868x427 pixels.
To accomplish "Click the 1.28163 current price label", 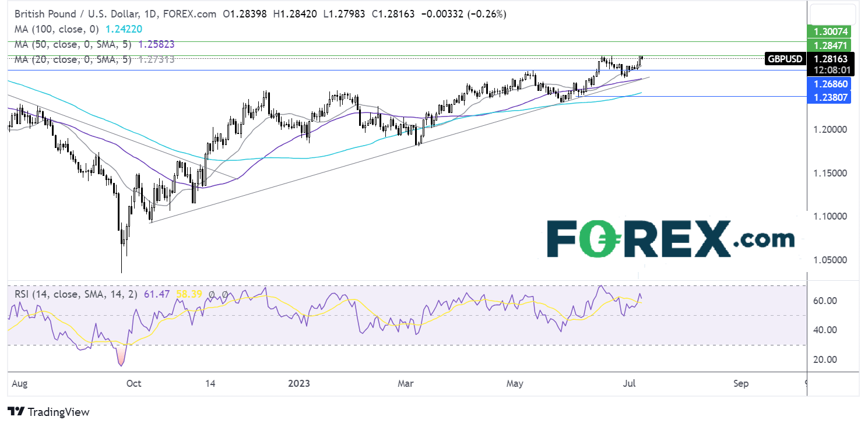I will (x=831, y=59).
